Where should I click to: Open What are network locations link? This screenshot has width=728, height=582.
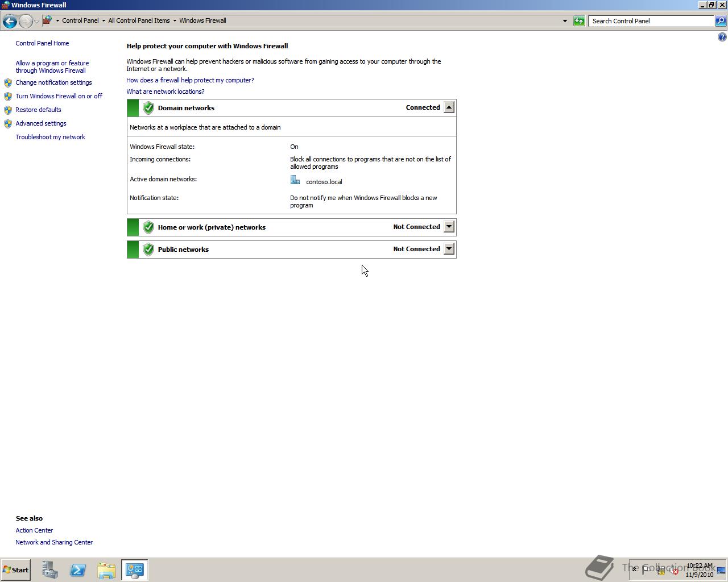point(165,92)
